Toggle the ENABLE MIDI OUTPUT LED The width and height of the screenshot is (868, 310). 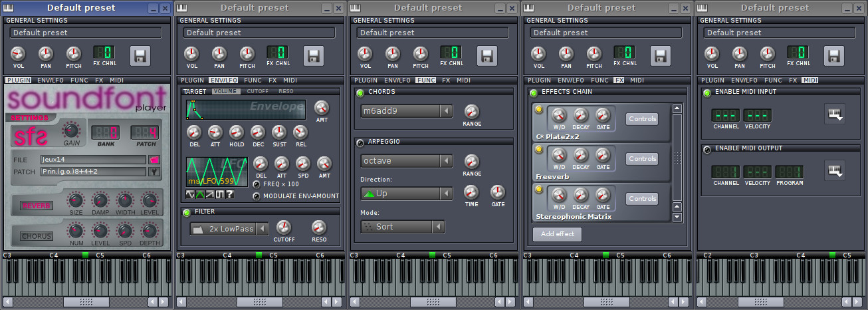pos(706,149)
